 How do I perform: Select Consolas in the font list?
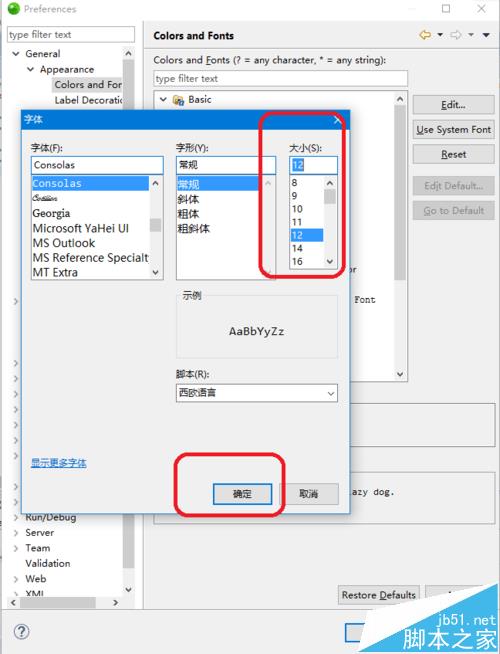90,184
